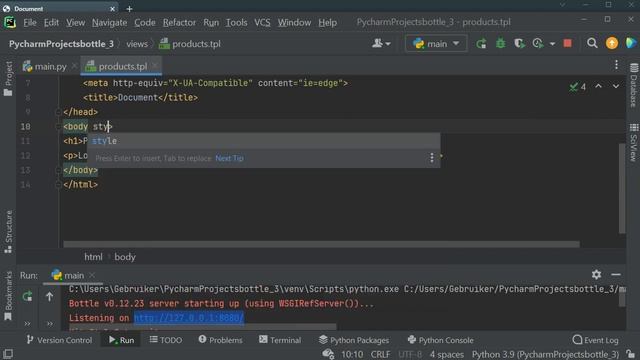Image resolution: width=640 pixels, height=360 pixels.
Task: Open Run panel settings gear
Action: click(596, 275)
